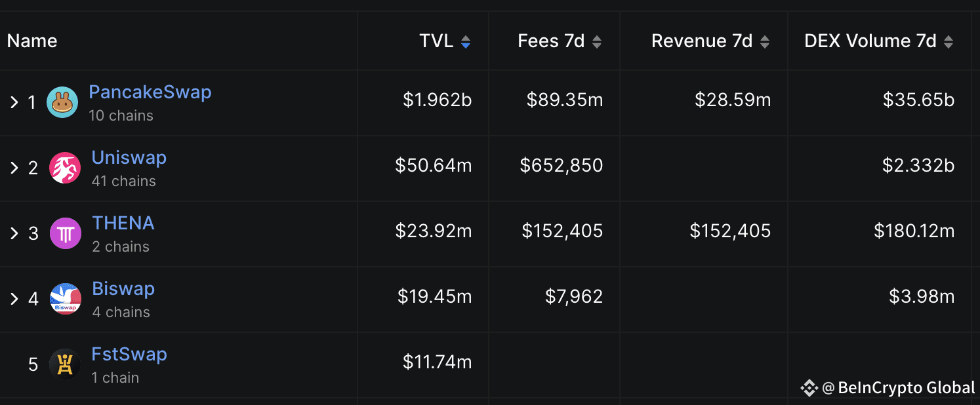The height and width of the screenshot is (405, 980).
Task: Open the THENA protocol link
Action: (x=123, y=223)
